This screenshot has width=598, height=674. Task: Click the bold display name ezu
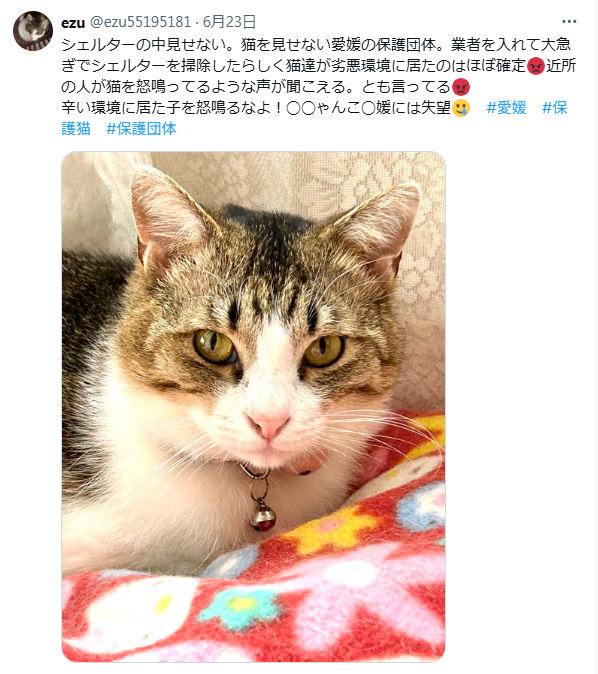point(73,22)
